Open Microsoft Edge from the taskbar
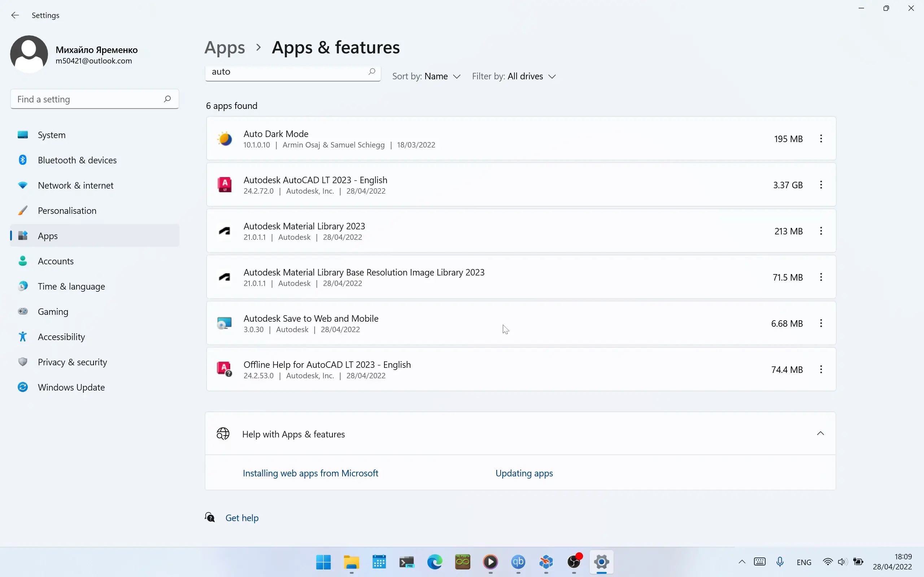Screen dimensions: 924x577 click(435, 562)
